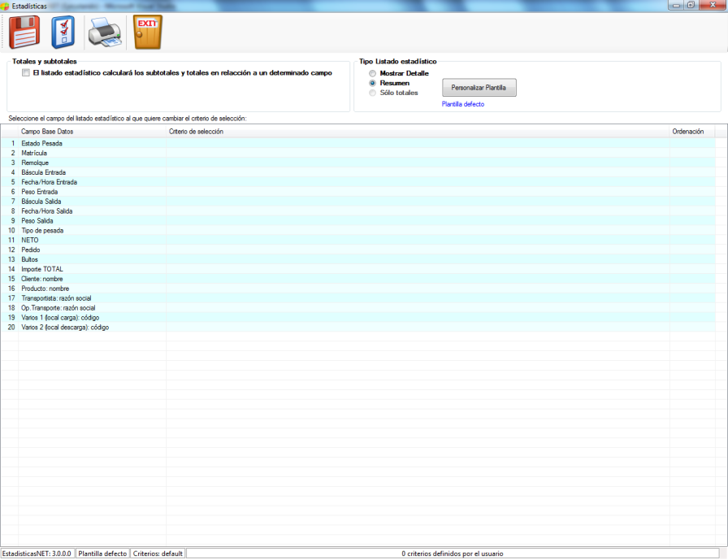Select the Cliente: nombre row
Image resolution: width=728 pixels, height=560 pixels.
(x=357, y=279)
